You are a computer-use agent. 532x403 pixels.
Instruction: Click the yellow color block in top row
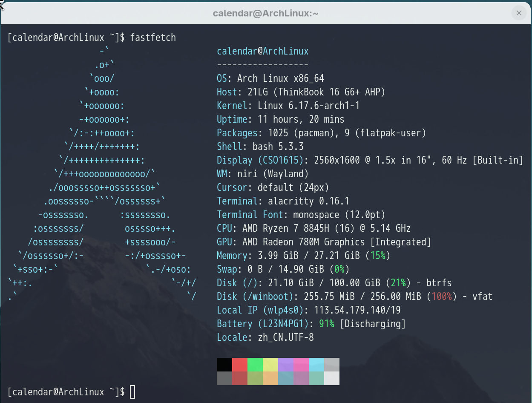pos(270,365)
